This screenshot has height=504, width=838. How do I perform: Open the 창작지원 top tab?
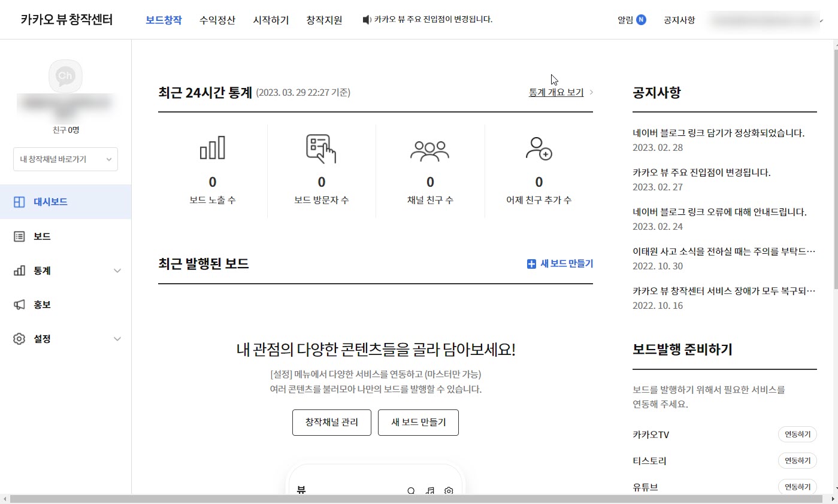click(324, 20)
